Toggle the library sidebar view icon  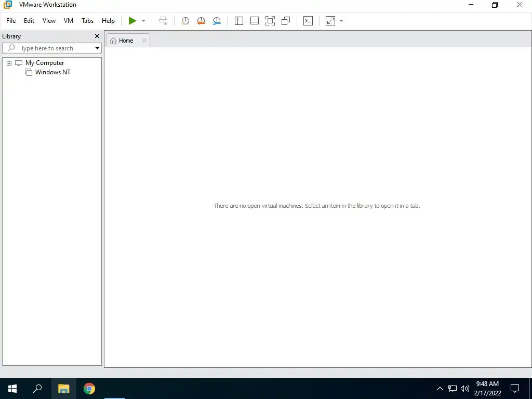tap(239, 21)
